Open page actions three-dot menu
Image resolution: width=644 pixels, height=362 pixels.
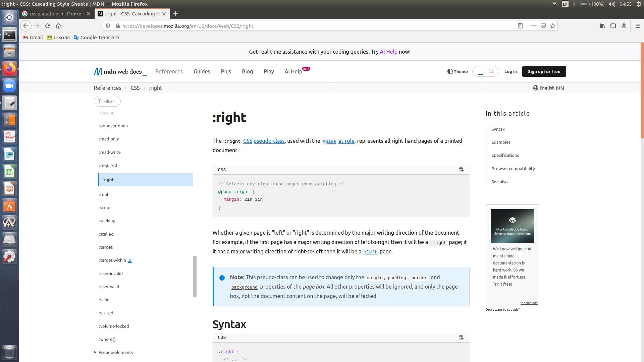(534, 26)
